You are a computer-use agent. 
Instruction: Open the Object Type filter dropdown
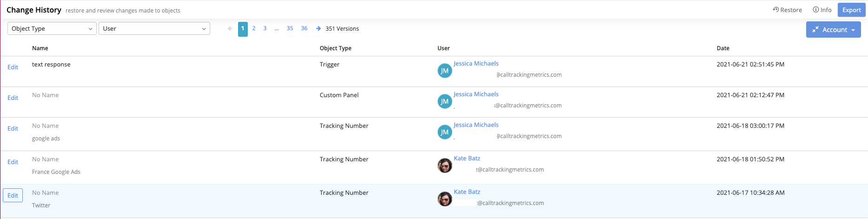(x=52, y=28)
